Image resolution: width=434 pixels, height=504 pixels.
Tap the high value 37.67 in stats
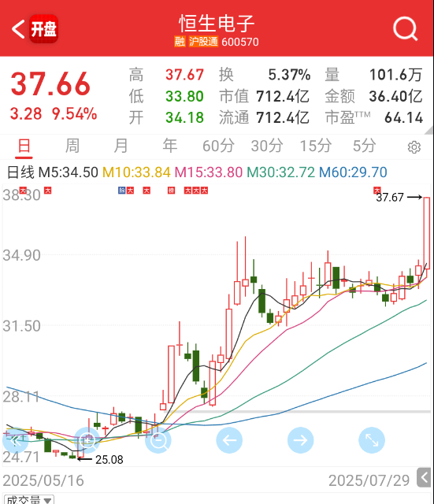point(184,75)
